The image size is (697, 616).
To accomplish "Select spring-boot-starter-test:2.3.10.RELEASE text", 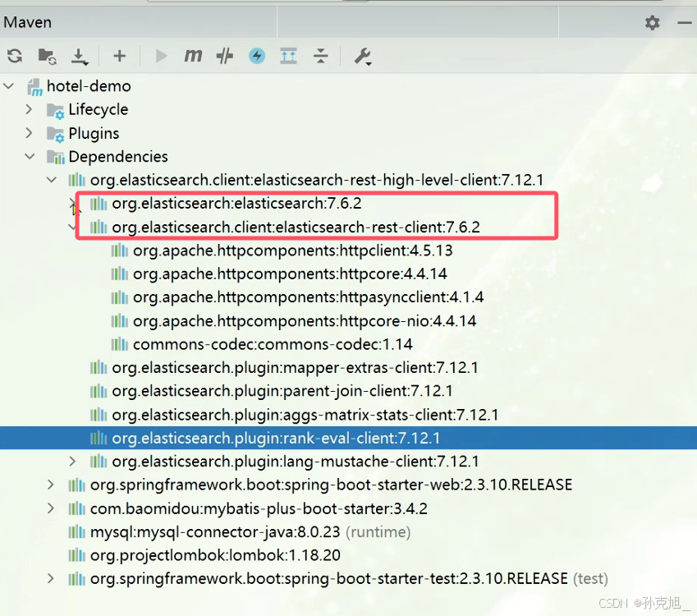I will (x=329, y=578).
